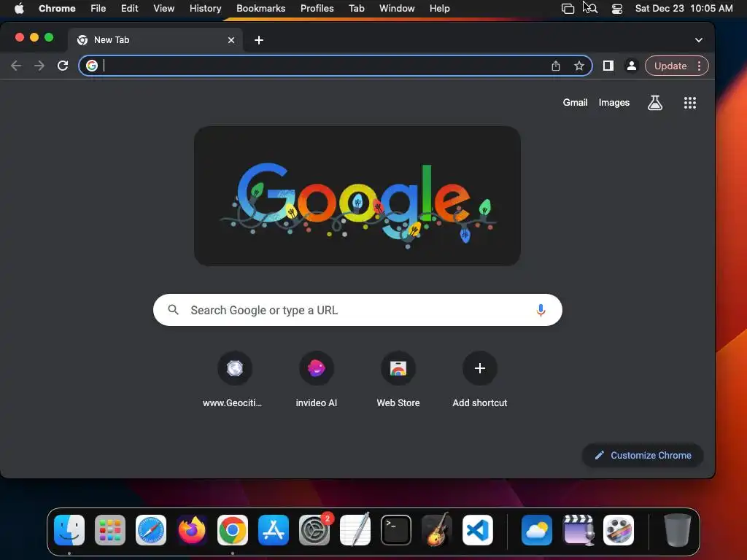
Task: Open the File menu
Action: click(x=98, y=9)
